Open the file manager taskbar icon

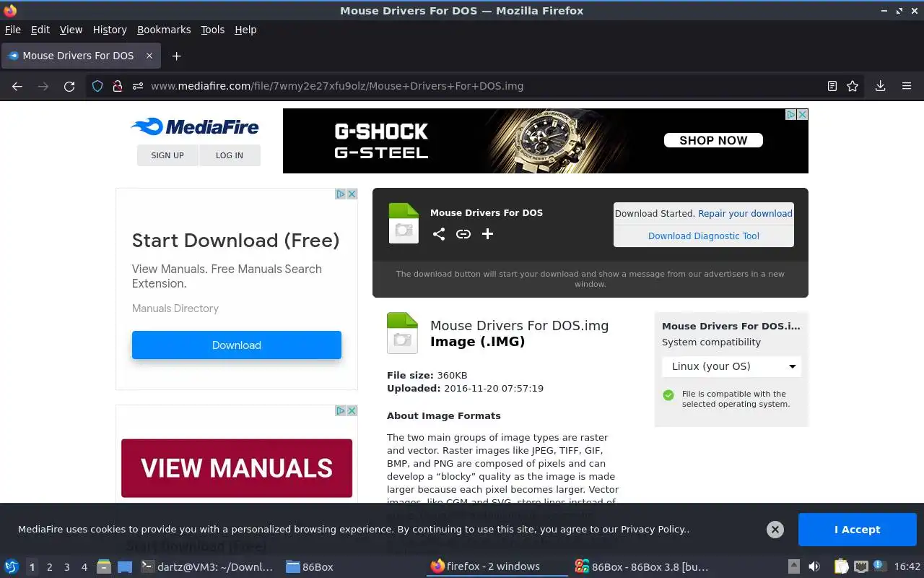103,566
